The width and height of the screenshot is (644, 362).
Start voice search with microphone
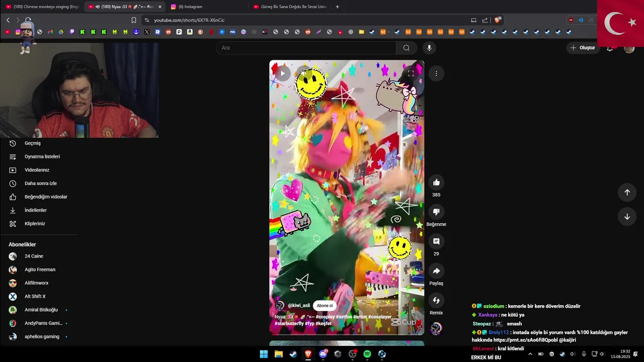coord(429,48)
